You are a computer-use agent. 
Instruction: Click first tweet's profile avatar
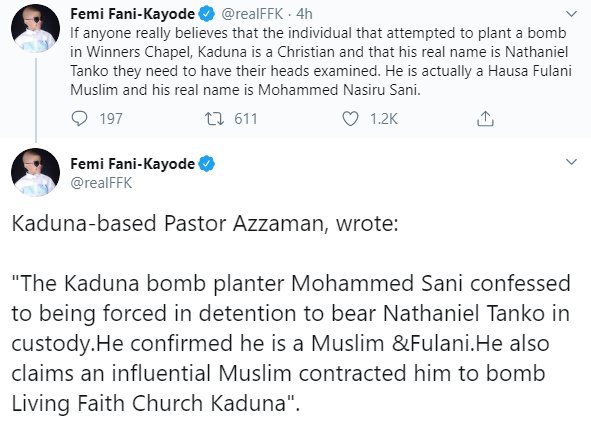click(x=35, y=29)
